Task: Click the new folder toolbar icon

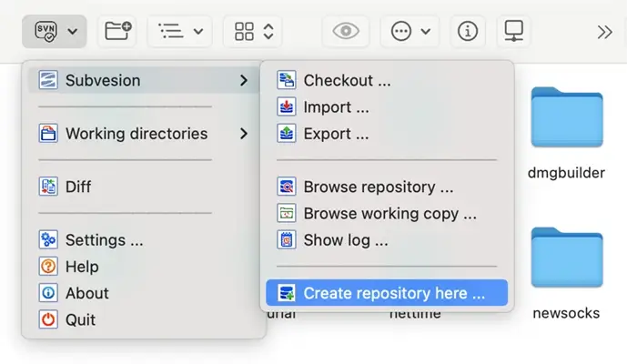Action: coord(118,31)
